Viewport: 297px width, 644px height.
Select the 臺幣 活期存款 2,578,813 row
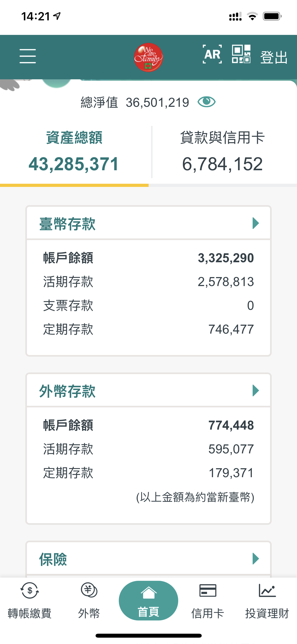pyautogui.click(x=148, y=282)
